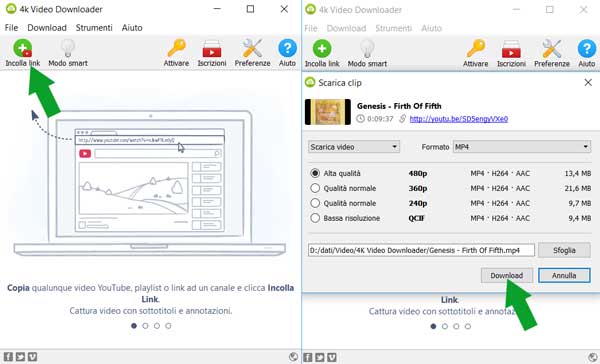600x364 pixels.
Task: Open the youtu.be video link
Action: [x=458, y=119]
